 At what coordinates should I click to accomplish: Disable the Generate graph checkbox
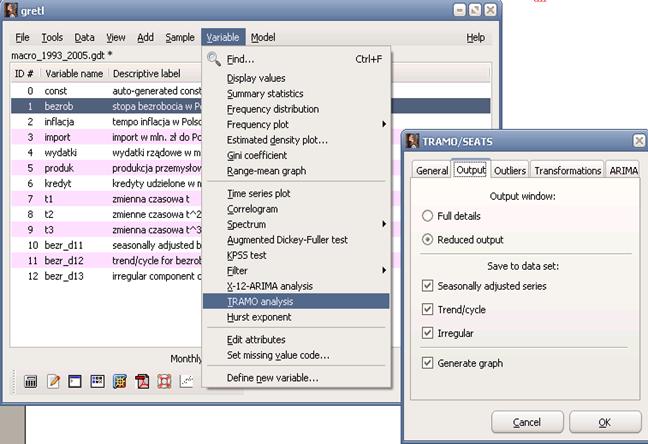(427, 363)
